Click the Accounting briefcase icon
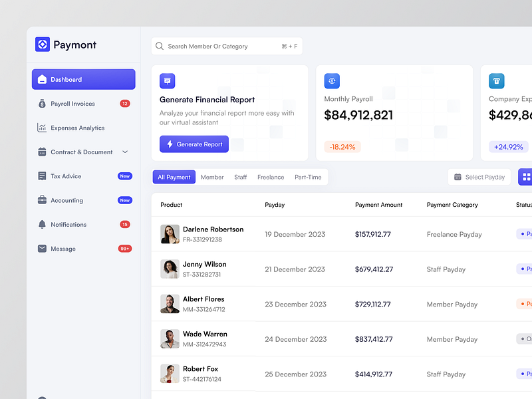The image size is (532, 399). point(41,200)
